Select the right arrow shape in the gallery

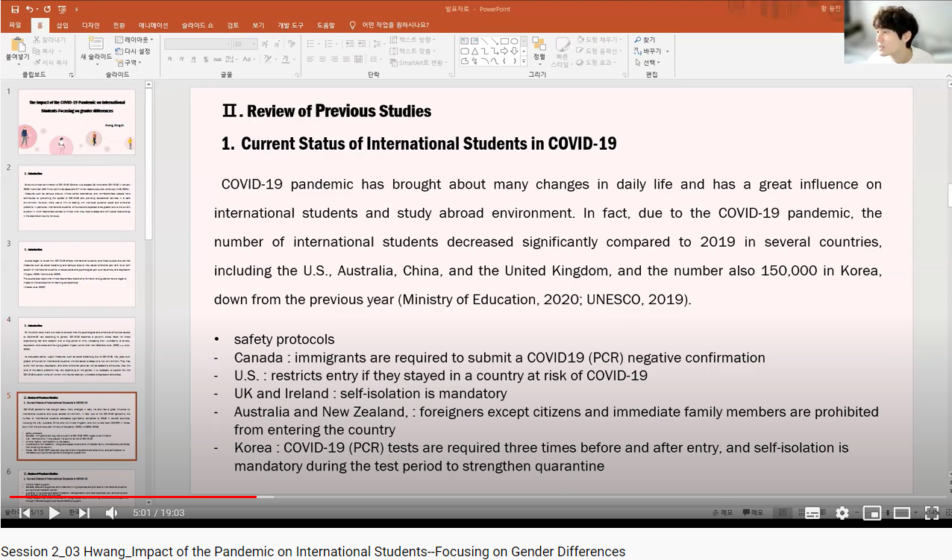(504, 51)
